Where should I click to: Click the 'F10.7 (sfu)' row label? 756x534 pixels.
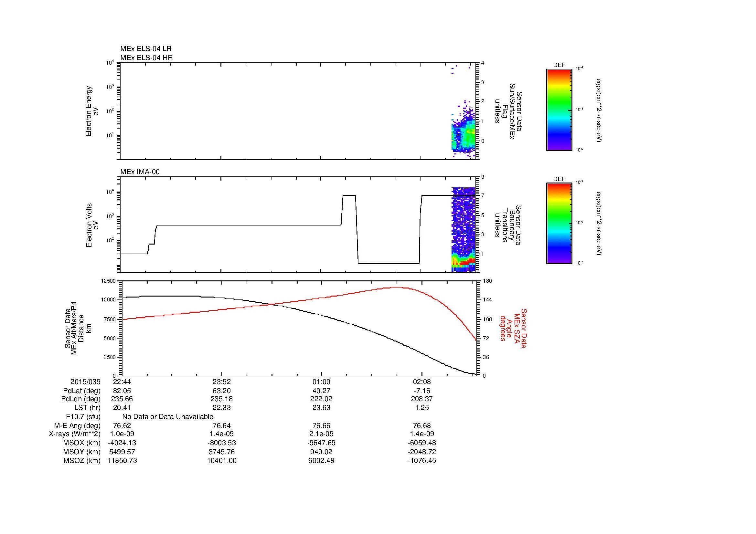tap(83, 417)
